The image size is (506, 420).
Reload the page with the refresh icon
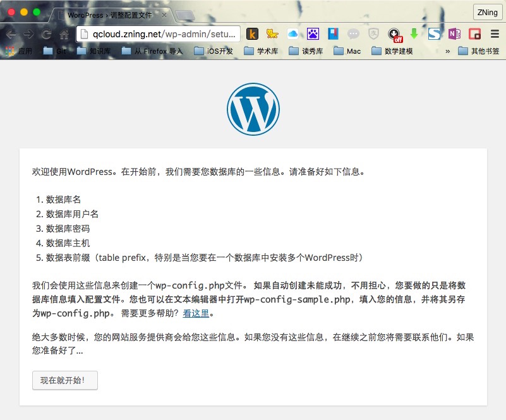[x=47, y=33]
